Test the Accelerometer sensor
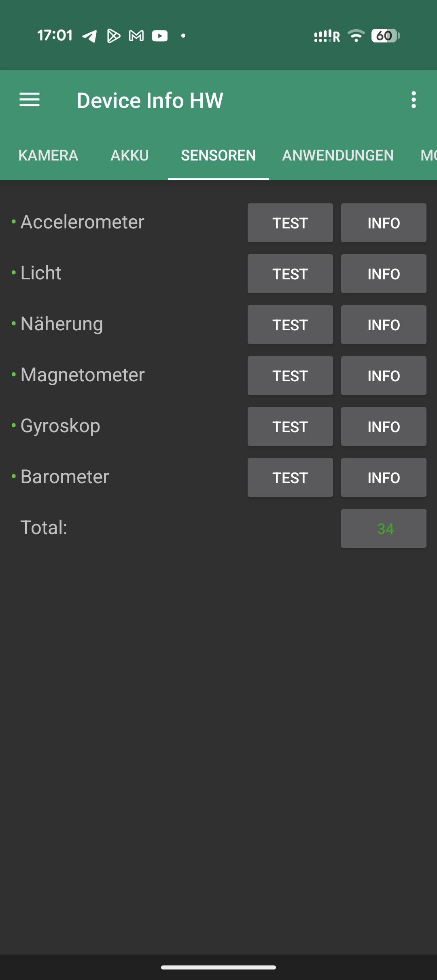Screen dimensions: 437x980 point(290,223)
